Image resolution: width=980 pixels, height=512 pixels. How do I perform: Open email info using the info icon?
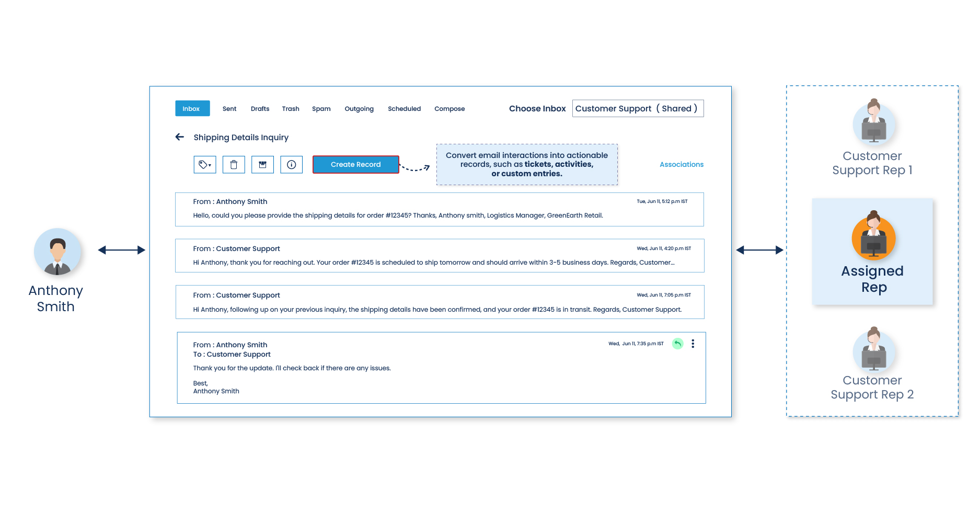click(291, 164)
